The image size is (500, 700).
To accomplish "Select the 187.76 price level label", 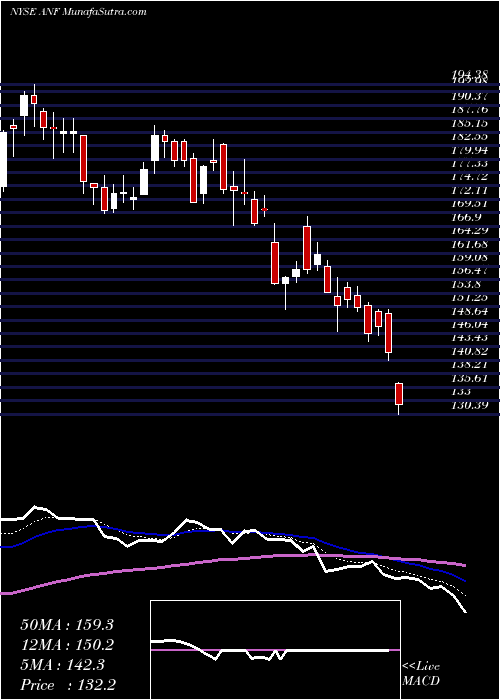I will (x=469, y=109).
